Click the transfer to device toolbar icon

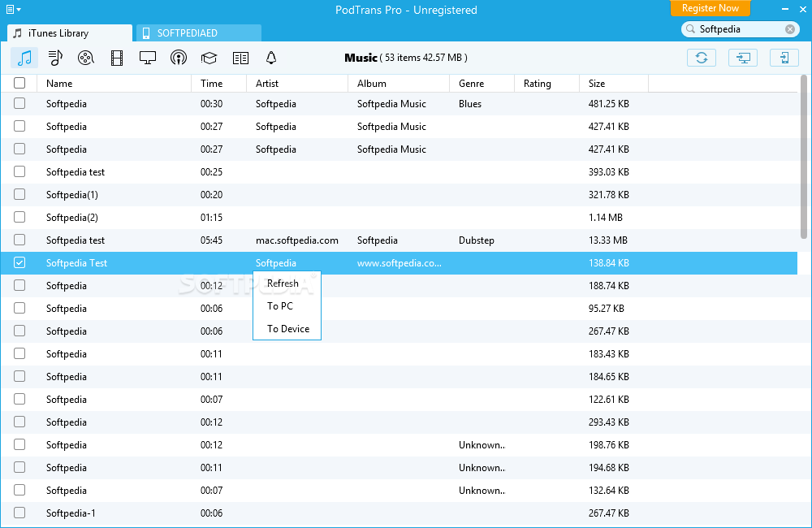click(784, 58)
